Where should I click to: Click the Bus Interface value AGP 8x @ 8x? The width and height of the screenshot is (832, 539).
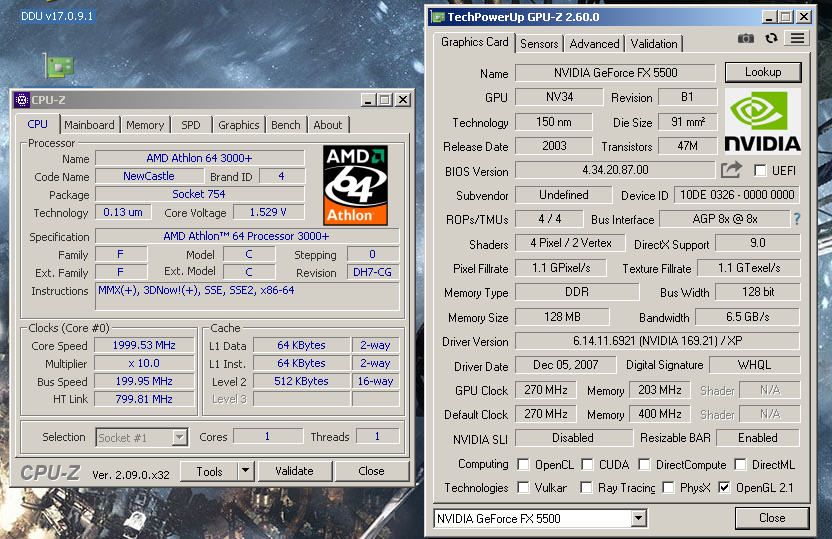[x=725, y=219]
